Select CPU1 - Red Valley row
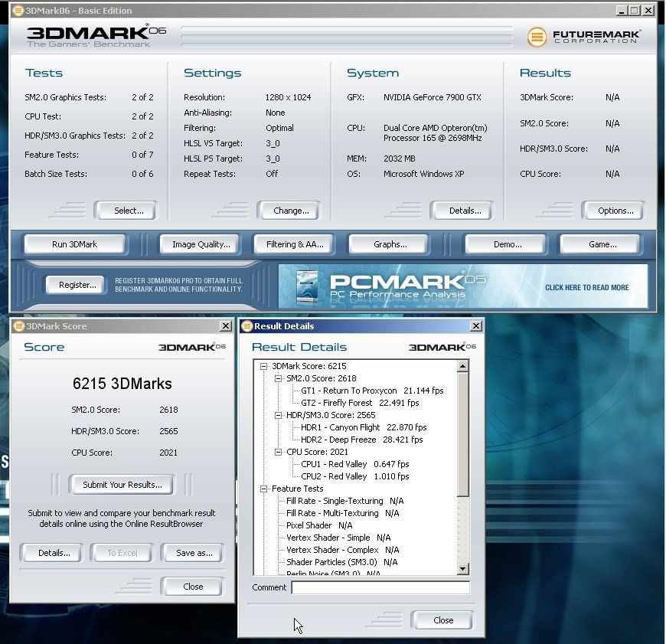 click(355, 464)
